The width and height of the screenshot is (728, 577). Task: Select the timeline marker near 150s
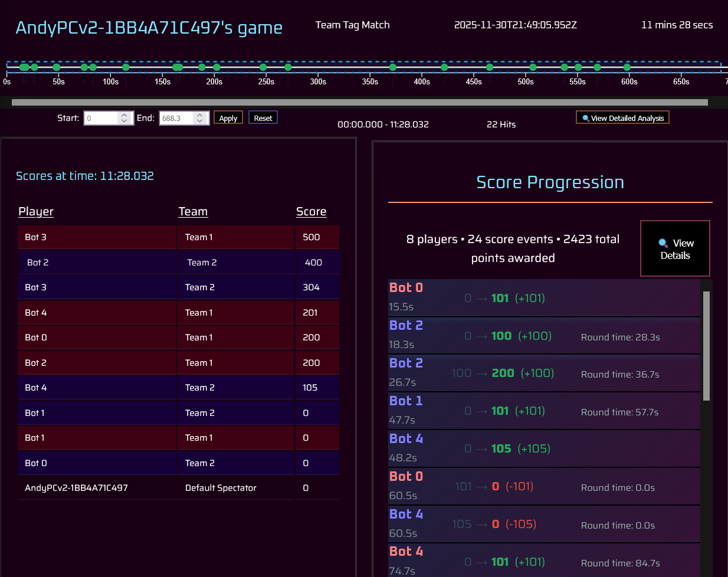(178, 68)
